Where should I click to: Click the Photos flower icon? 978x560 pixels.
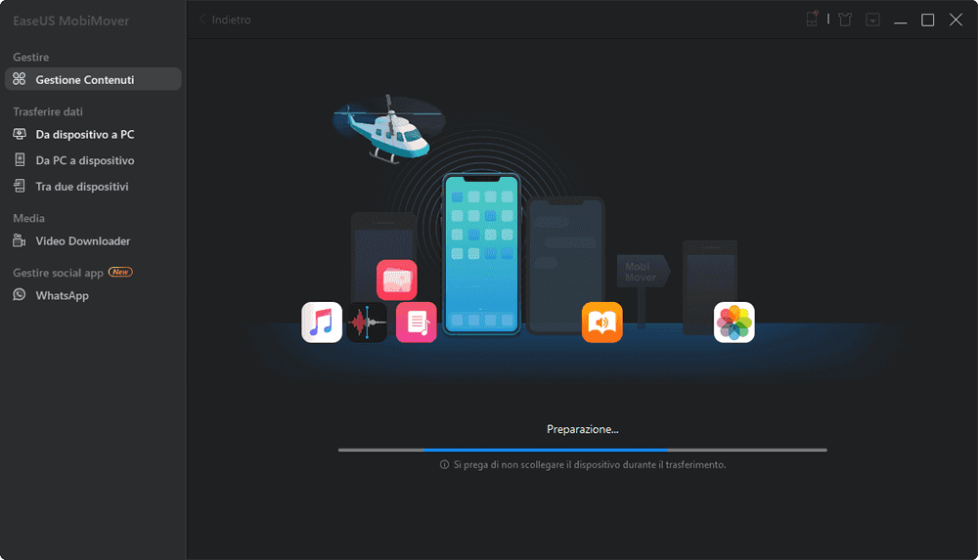pyautogui.click(x=734, y=323)
